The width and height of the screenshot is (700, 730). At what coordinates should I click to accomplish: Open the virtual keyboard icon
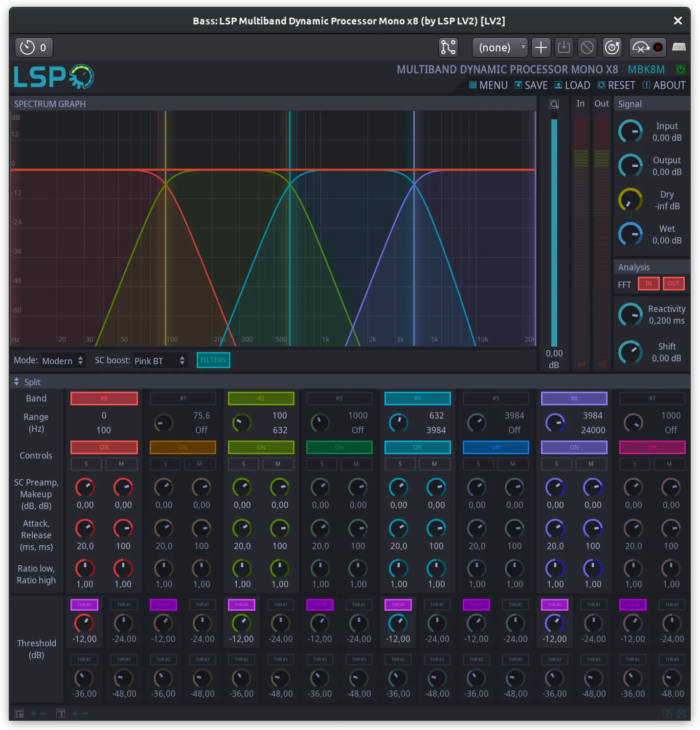tap(679, 47)
